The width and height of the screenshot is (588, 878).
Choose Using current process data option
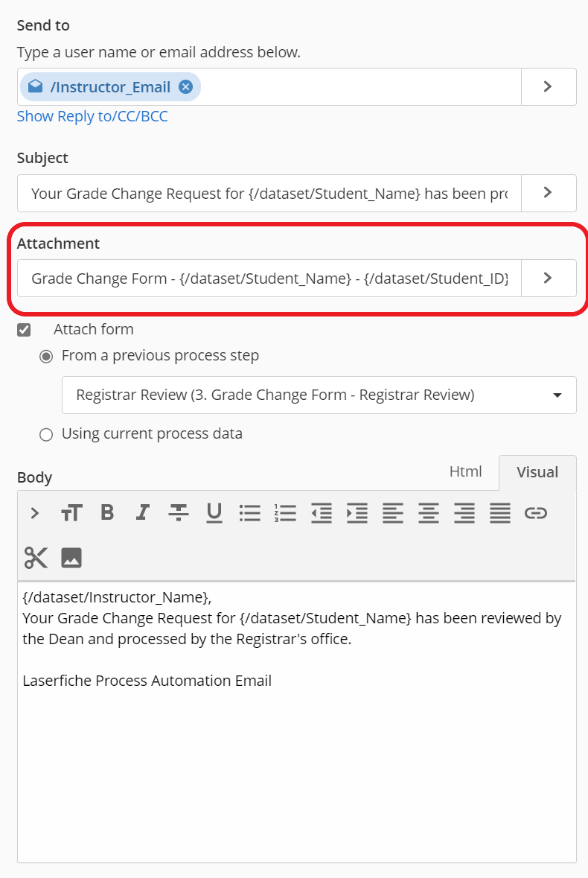coord(46,434)
